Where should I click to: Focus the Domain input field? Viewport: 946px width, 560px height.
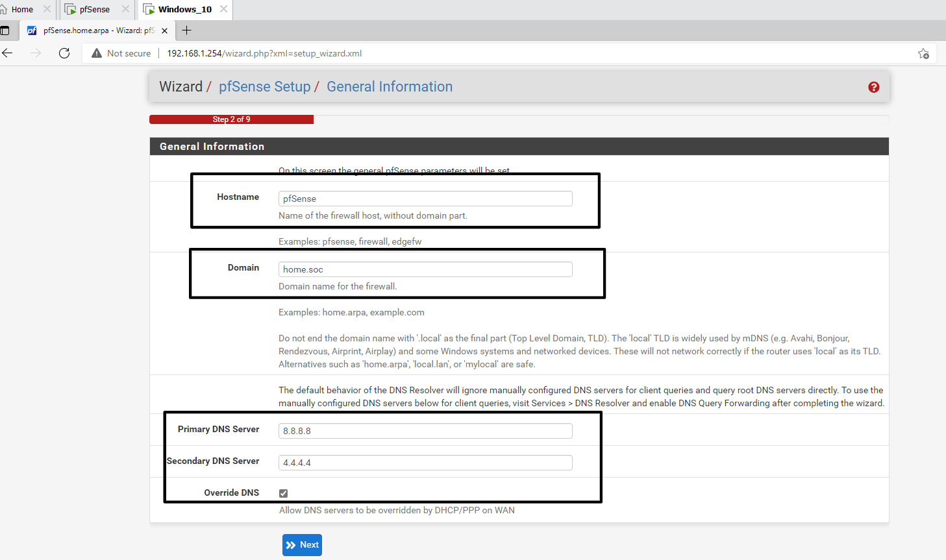(425, 269)
